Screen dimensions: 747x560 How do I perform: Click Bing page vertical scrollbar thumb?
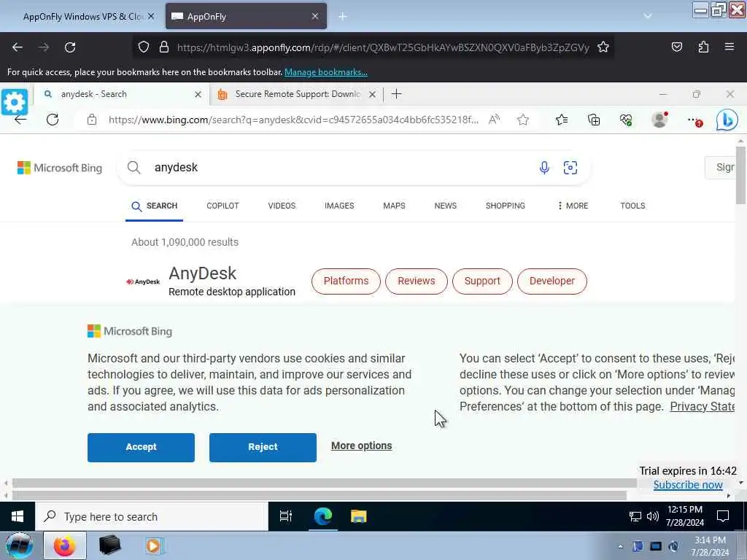[740, 175]
